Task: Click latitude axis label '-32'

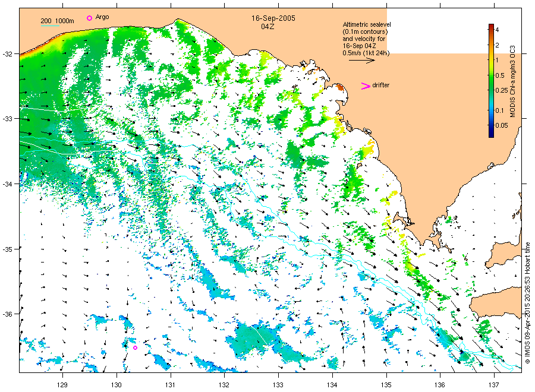Action: tap(7, 54)
